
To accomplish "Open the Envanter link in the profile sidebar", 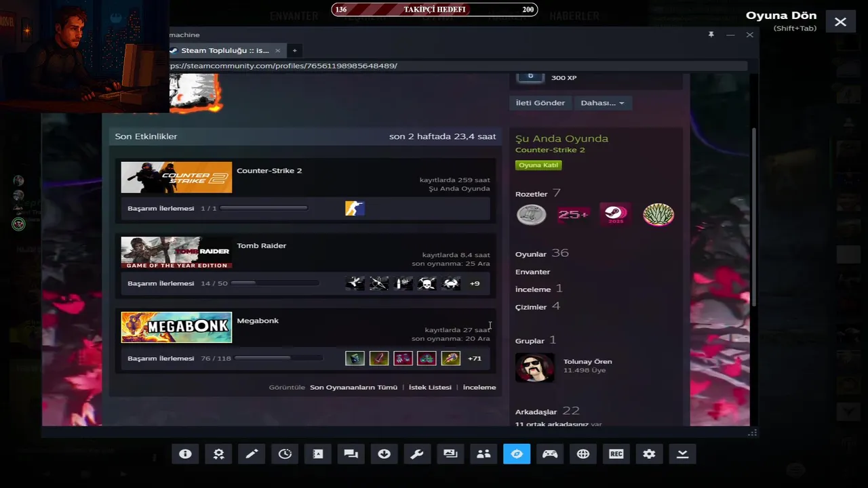I will click(x=532, y=272).
